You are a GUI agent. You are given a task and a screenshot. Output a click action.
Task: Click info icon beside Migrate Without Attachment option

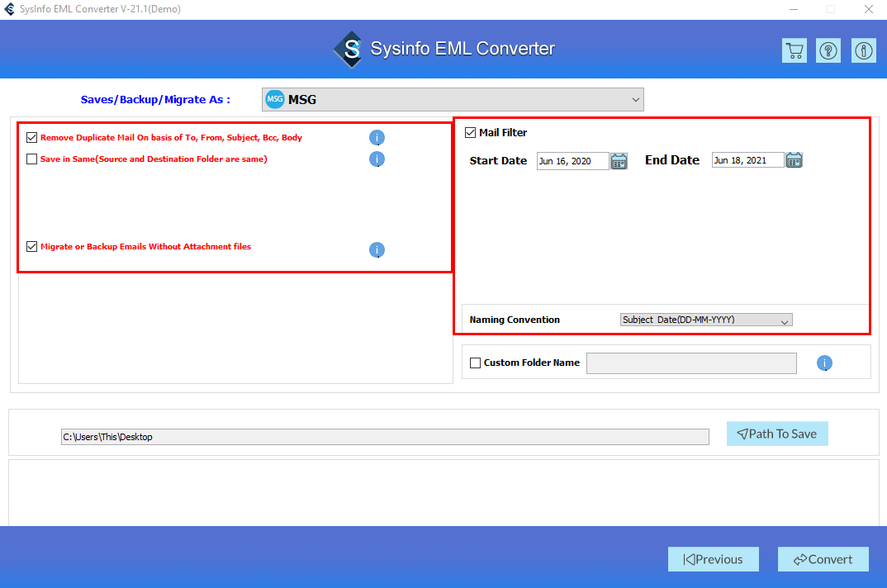[x=377, y=249]
